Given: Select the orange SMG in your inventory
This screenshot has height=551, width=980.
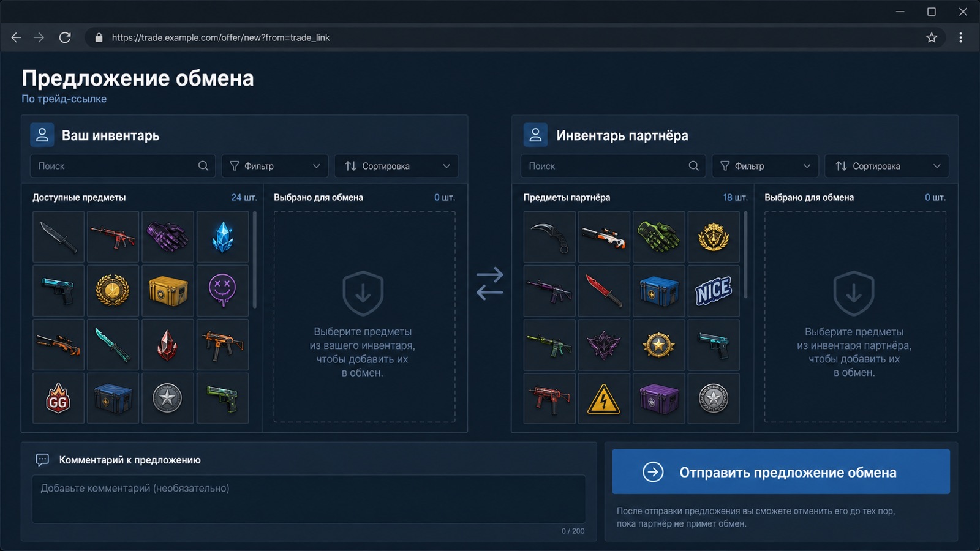Looking at the screenshot, I should (x=222, y=345).
